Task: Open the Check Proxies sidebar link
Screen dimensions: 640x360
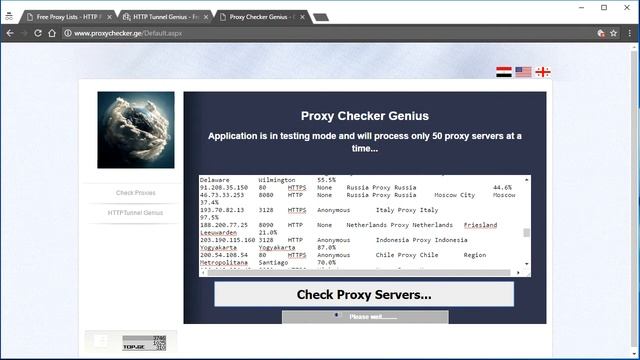Action: pyautogui.click(x=136, y=193)
